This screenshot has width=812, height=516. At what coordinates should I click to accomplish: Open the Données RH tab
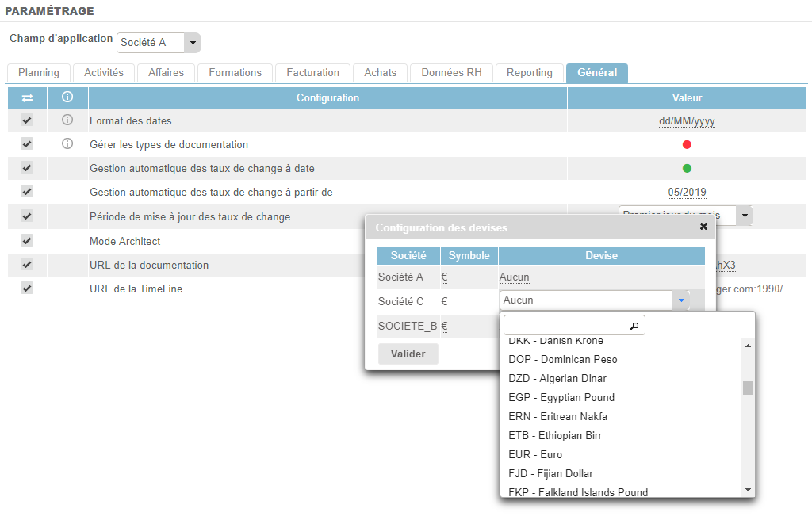click(451, 73)
